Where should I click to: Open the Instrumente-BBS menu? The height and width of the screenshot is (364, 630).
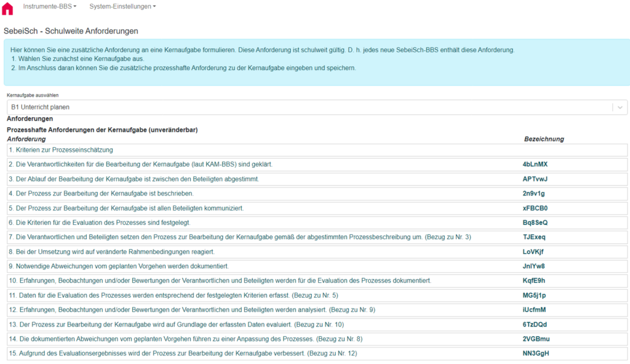coord(49,6)
